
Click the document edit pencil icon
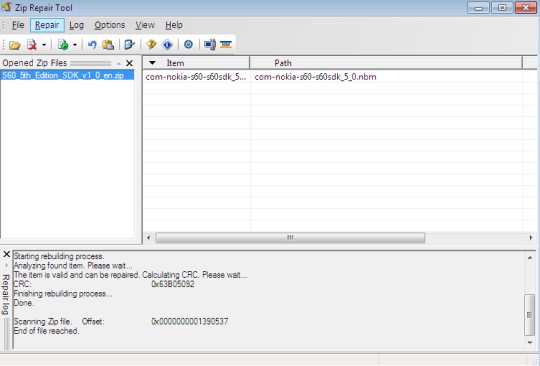tap(129, 45)
